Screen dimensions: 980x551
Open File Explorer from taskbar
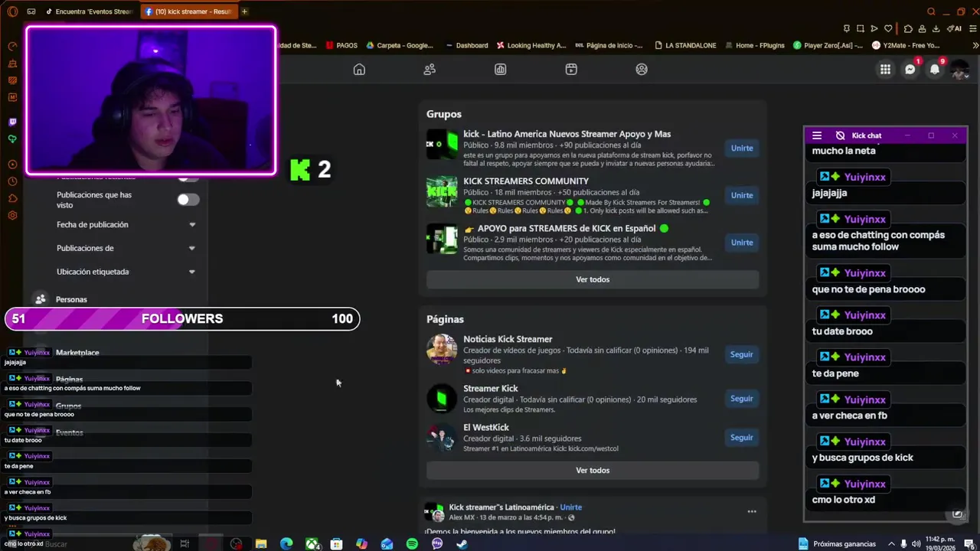[261, 544]
